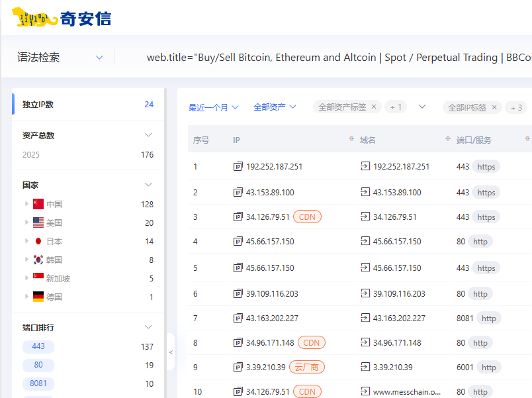
Task: Click the IP icon beside 3.39.210.39
Action: click(238, 367)
